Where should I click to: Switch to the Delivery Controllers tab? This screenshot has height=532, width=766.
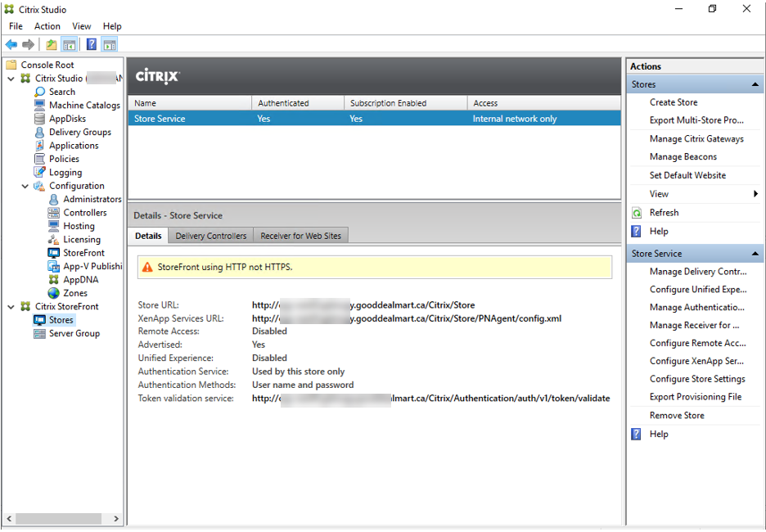[x=211, y=236]
